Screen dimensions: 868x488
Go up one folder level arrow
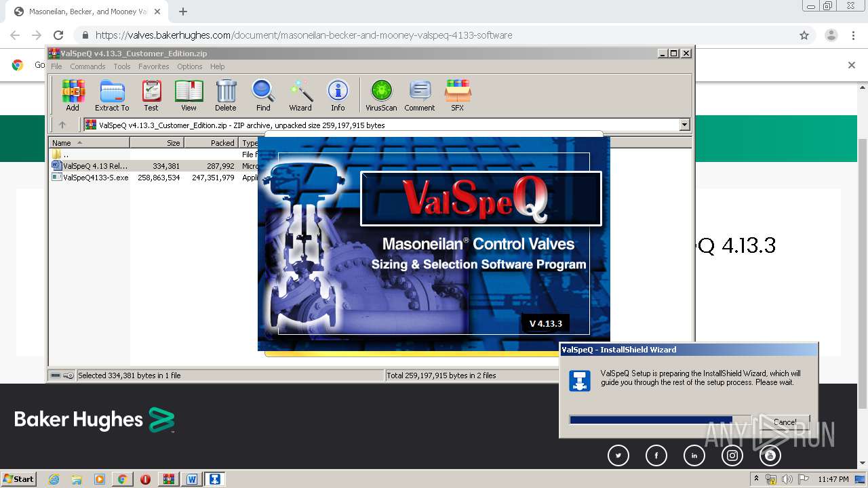coord(62,125)
